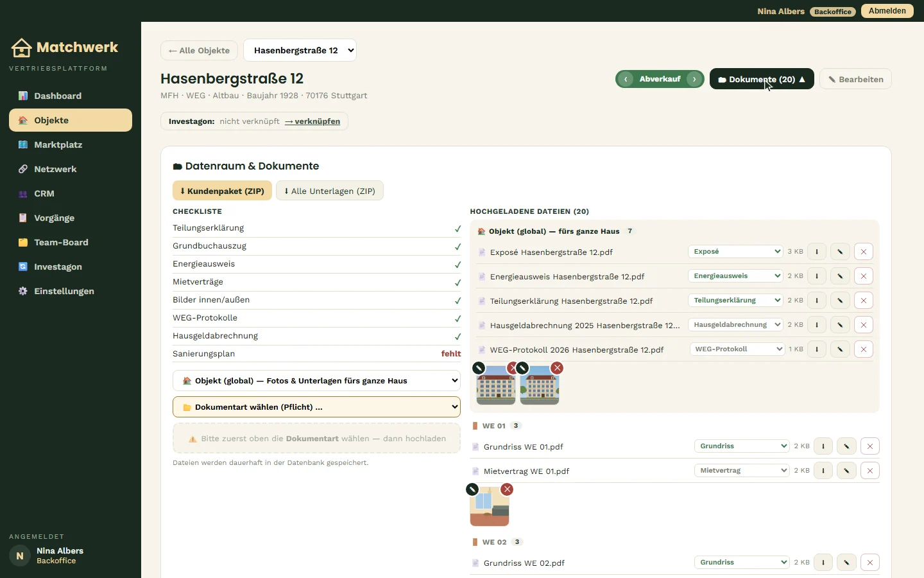
Task: Edit the Hausgeldabrechnung 2025 file entry
Action: point(840,325)
